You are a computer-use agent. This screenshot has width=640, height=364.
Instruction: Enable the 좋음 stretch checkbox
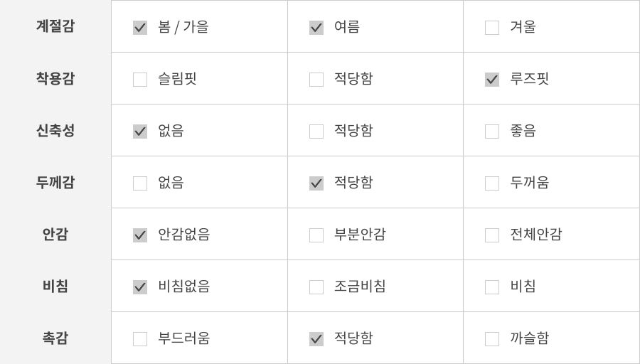click(492, 132)
